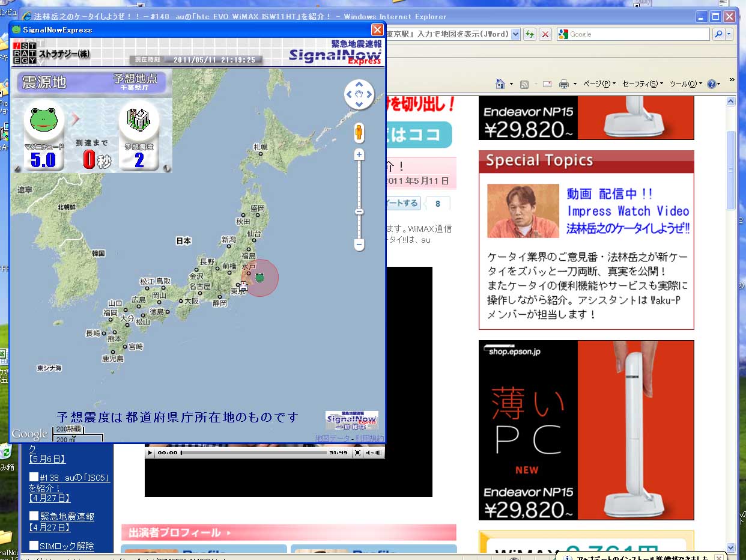
Task: Click the Google search provider icon
Action: click(563, 34)
